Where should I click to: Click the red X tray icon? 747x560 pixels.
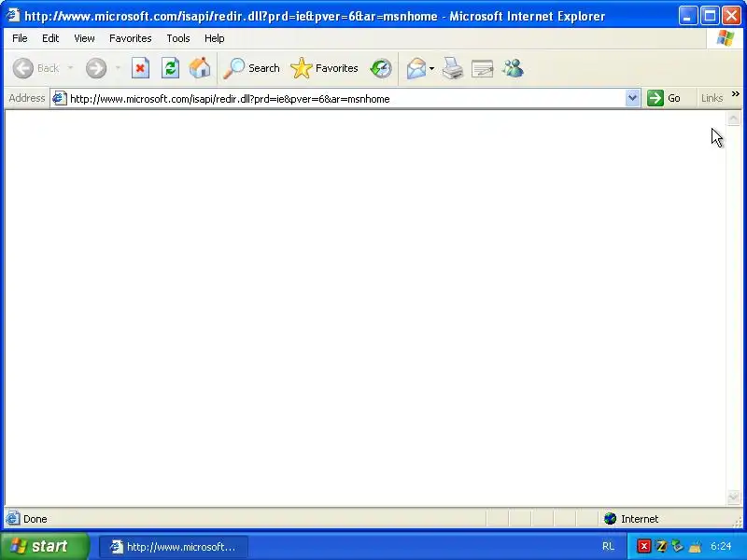point(643,546)
